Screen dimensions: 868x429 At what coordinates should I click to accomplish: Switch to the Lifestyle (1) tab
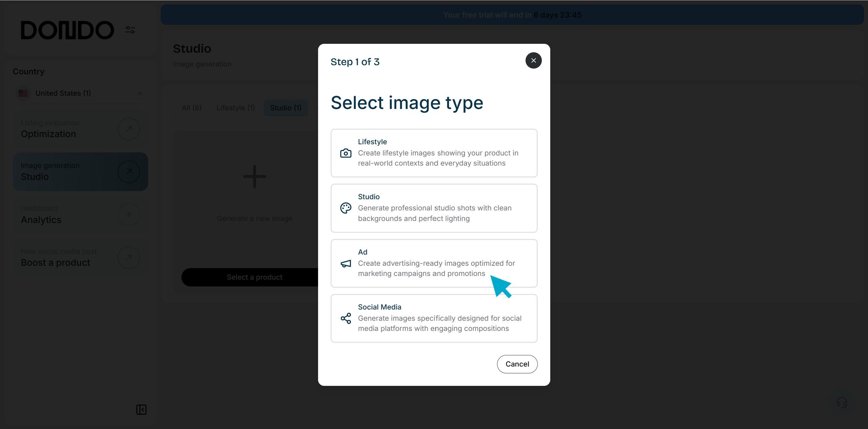tap(236, 108)
